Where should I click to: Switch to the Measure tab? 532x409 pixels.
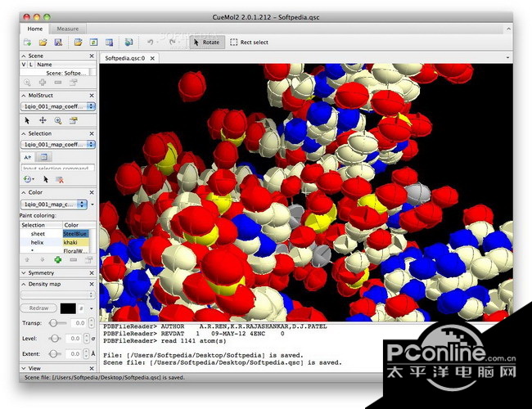pyautogui.click(x=68, y=29)
